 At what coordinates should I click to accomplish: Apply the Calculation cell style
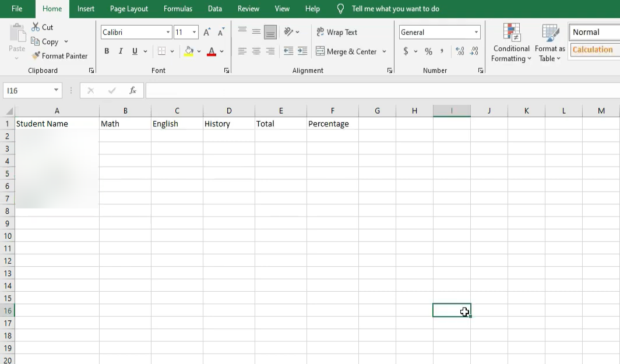[x=593, y=50]
